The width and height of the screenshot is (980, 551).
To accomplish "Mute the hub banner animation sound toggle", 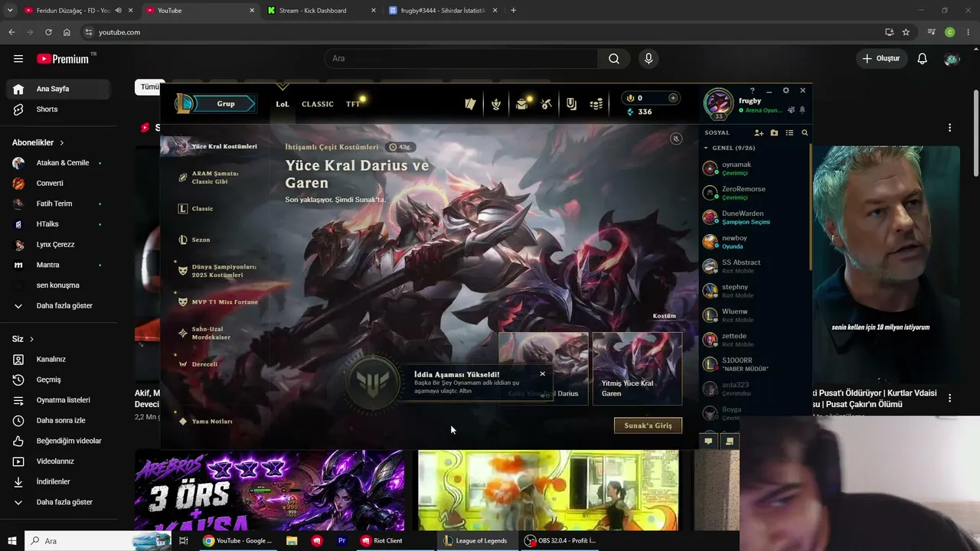I will 676,139.
